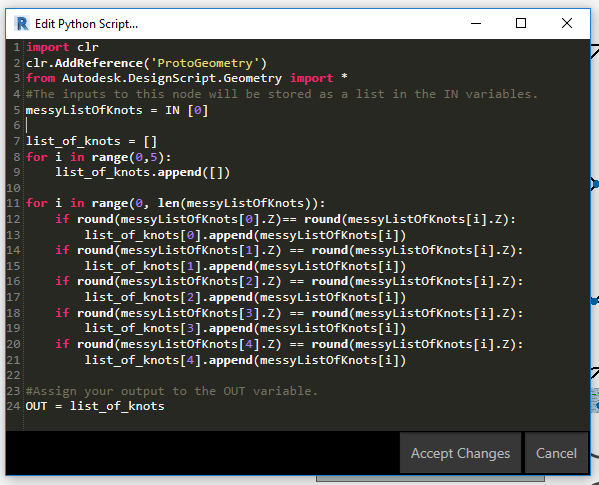Click the Accept Changes button
Image resolution: width=599 pixels, height=485 pixels.
(x=460, y=453)
